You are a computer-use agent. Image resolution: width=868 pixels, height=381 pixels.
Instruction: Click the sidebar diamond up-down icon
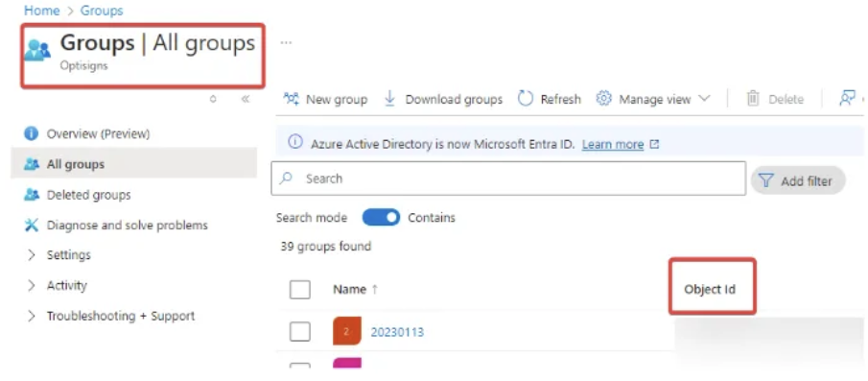(213, 99)
